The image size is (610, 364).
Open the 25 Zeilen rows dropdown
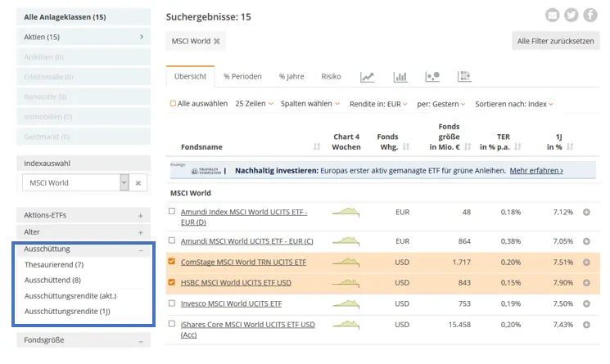click(x=254, y=104)
